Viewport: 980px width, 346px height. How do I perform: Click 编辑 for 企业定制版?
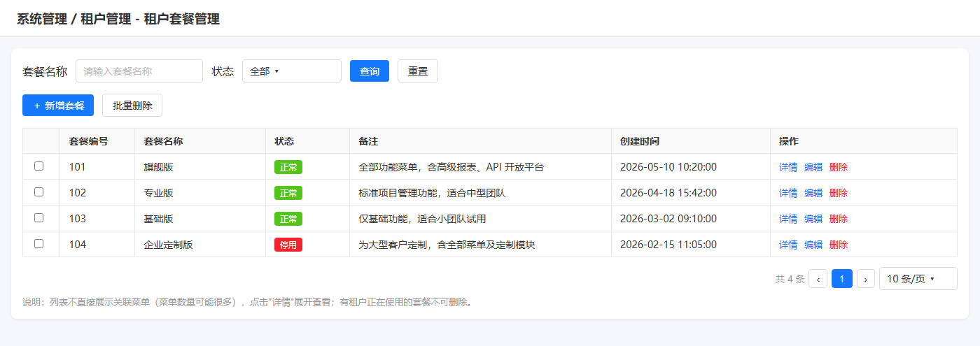tap(813, 245)
